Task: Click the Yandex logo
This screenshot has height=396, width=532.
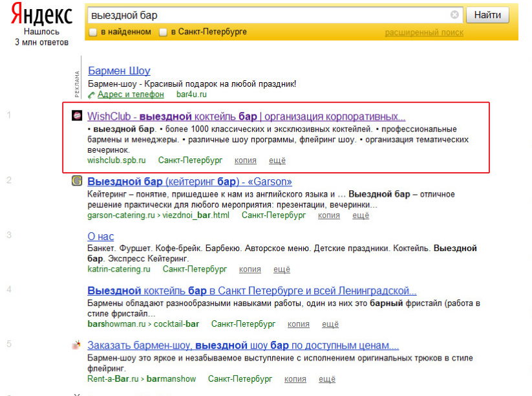Action: tap(41, 14)
